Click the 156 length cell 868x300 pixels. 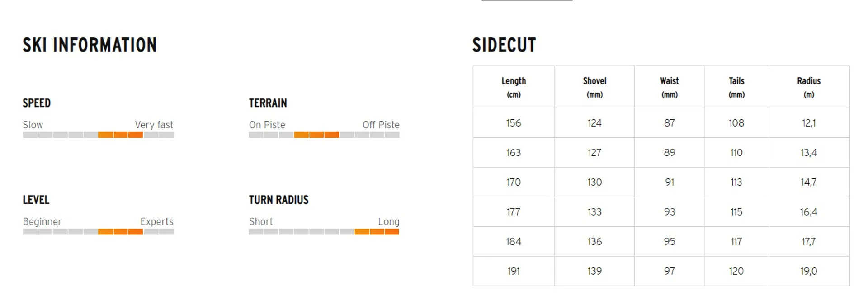coord(514,123)
